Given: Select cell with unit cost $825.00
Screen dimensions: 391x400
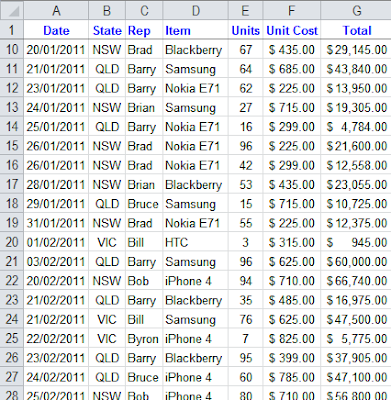Looking at the screenshot, I should [292, 339].
